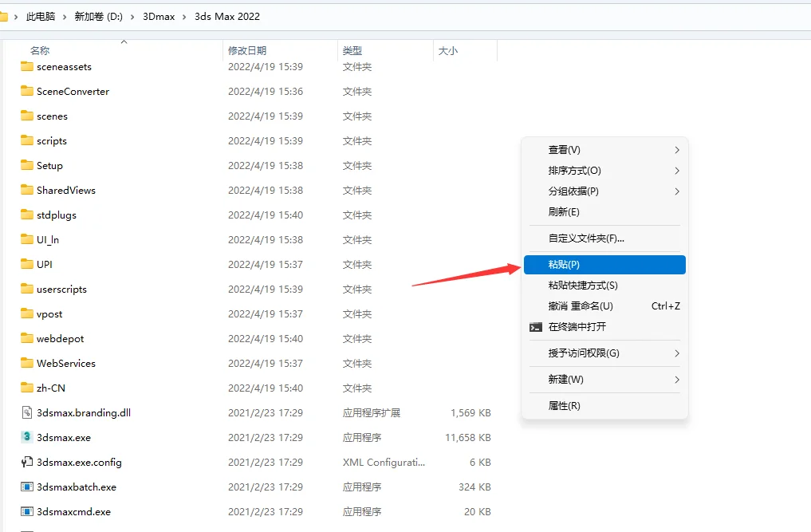The height and width of the screenshot is (532, 811).
Task: Select the sceneassets folder name
Action: pos(64,67)
